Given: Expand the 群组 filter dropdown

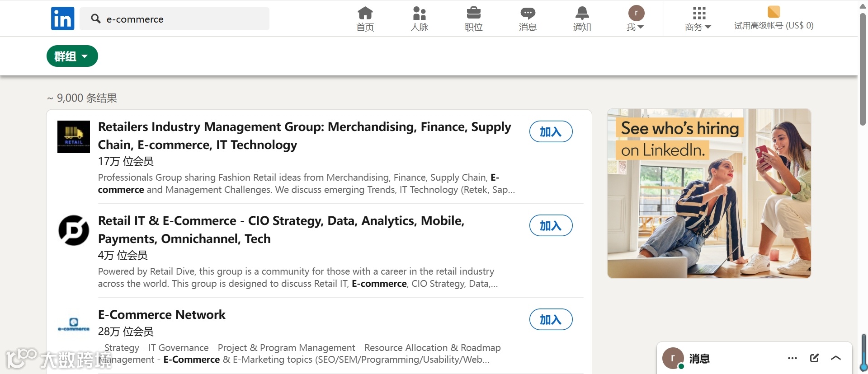Looking at the screenshot, I should pyautogui.click(x=72, y=56).
